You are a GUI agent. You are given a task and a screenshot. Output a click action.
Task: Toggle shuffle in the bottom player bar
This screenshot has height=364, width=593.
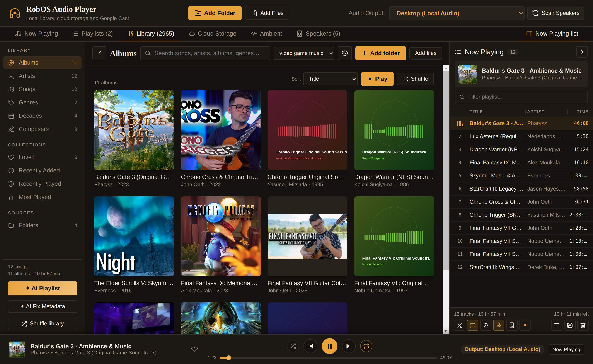pyautogui.click(x=293, y=346)
